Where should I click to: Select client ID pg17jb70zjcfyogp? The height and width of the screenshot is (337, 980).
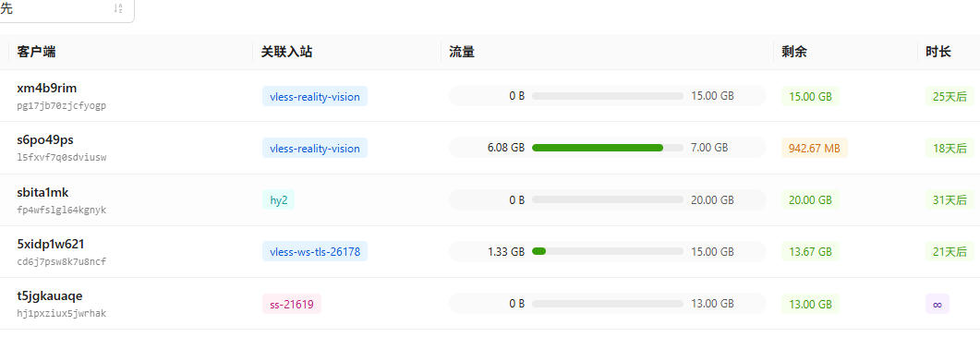tap(61, 105)
